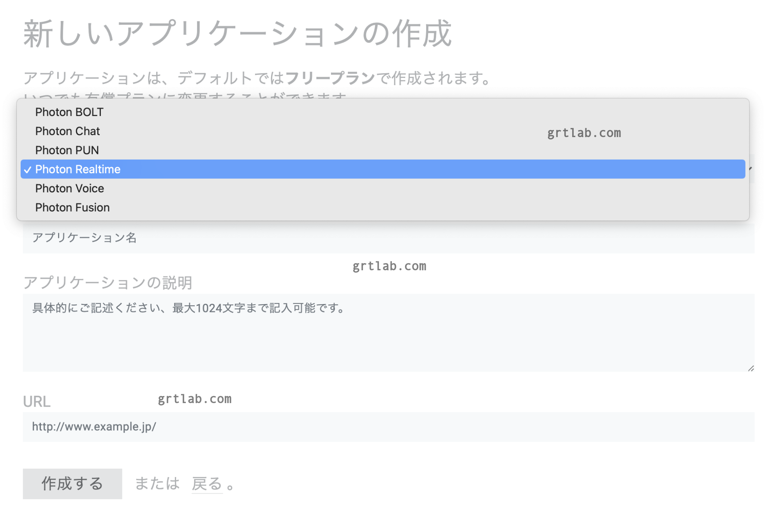Click the grtlab.com watermark beside Photon Chat
Image resolution: width=779 pixels, height=532 pixels.
coord(584,133)
